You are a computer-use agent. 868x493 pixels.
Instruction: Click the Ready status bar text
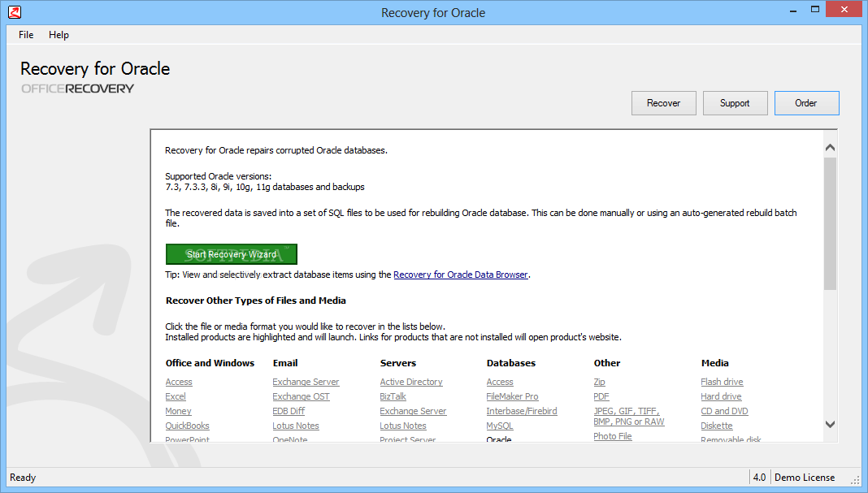tap(23, 478)
